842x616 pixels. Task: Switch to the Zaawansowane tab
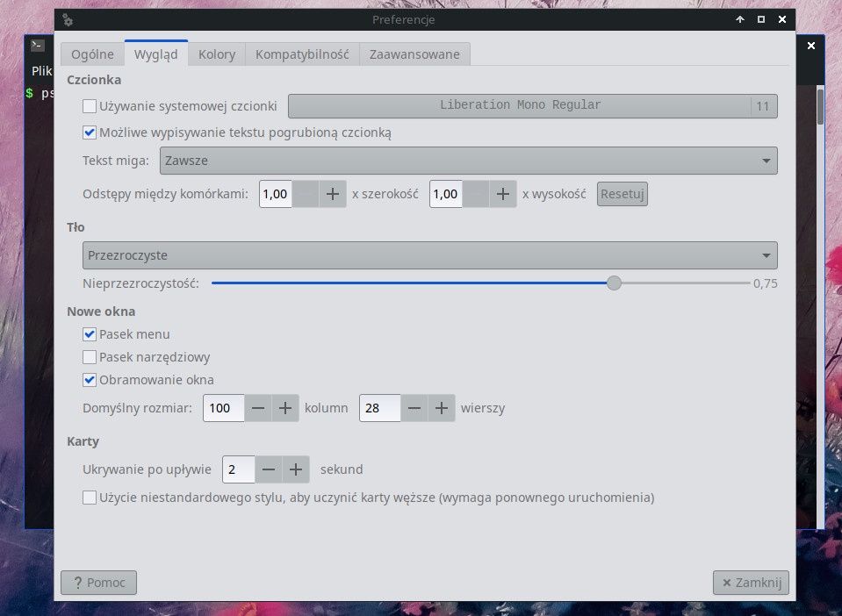[414, 54]
